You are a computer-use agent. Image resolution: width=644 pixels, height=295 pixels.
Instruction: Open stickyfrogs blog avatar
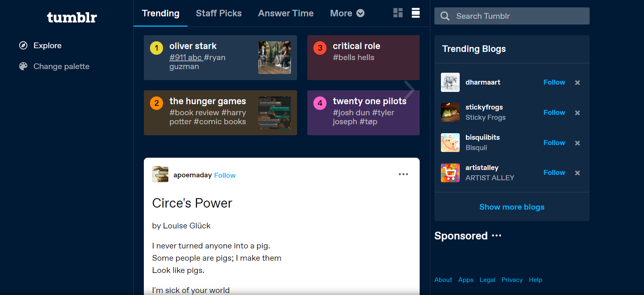click(450, 112)
